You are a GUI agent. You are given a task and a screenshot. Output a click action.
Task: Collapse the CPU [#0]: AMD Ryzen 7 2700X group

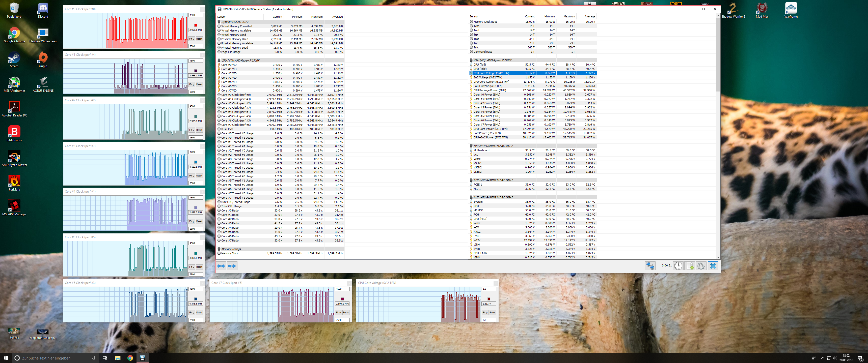coord(240,60)
